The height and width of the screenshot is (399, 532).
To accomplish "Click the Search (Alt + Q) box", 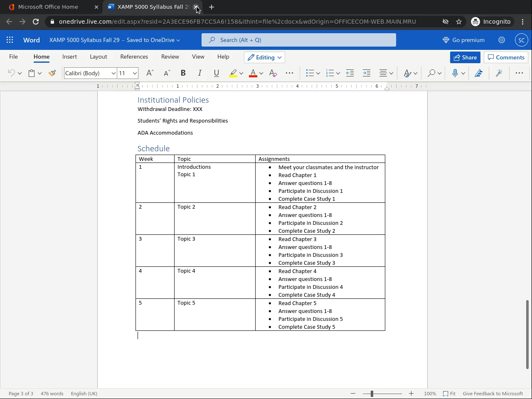I will click(x=298, y=40).
